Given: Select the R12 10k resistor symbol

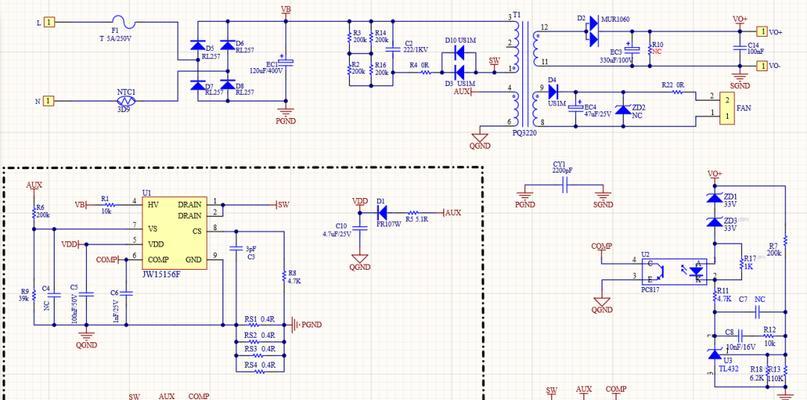Looking at the screenshot, I should [x=769, y=336].
